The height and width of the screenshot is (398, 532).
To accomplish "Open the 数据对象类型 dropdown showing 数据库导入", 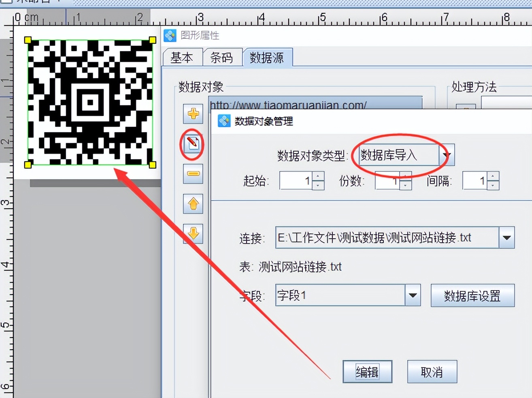I will click(447, 155).
